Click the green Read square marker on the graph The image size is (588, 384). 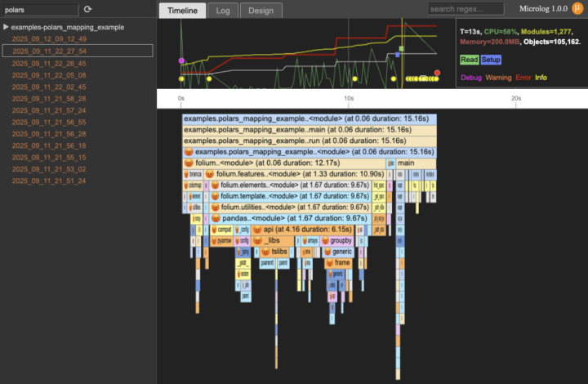pyautogui.click(x=401, y=49)
